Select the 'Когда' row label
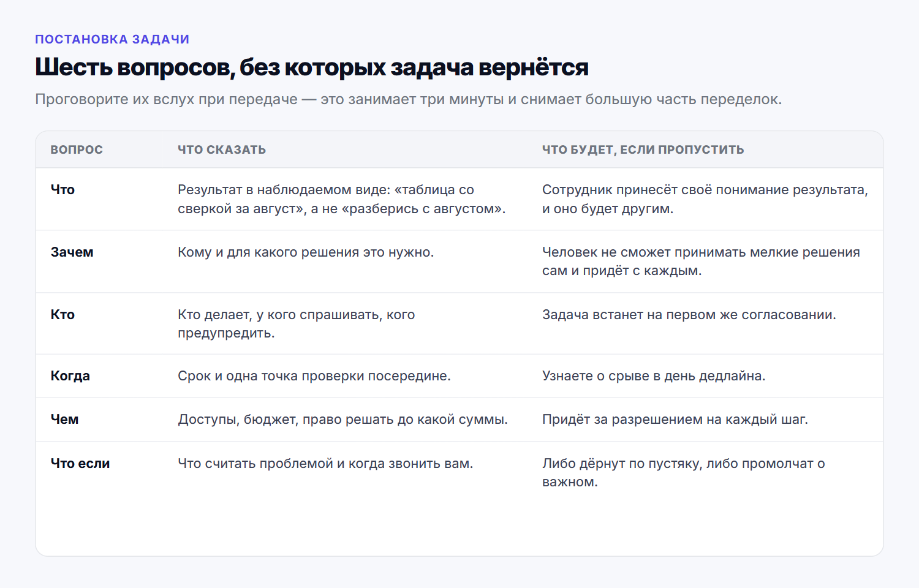This screenshot has height=588, width=919. click(x=70, y=376)
